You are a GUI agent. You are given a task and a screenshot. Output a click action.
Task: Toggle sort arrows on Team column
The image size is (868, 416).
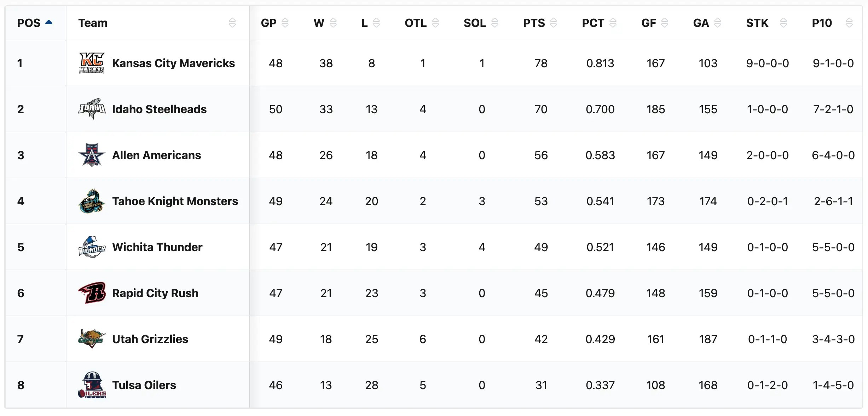coord(232,23)
